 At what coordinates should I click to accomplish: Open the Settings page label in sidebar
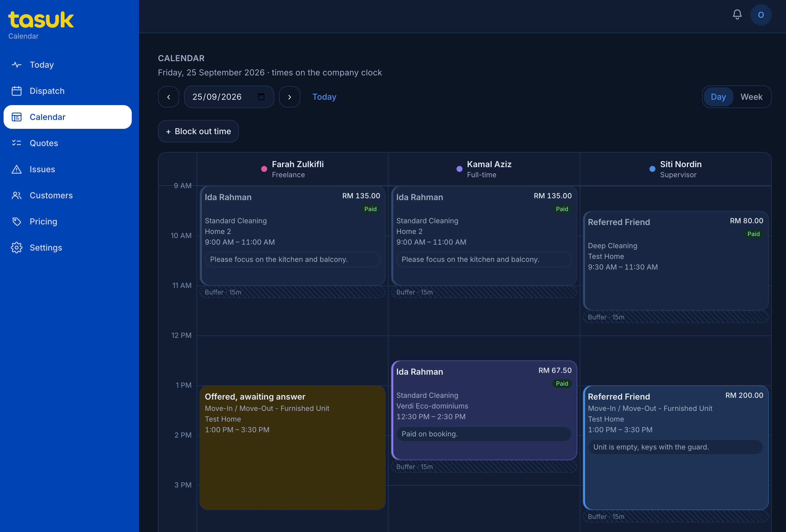[46, 248]
